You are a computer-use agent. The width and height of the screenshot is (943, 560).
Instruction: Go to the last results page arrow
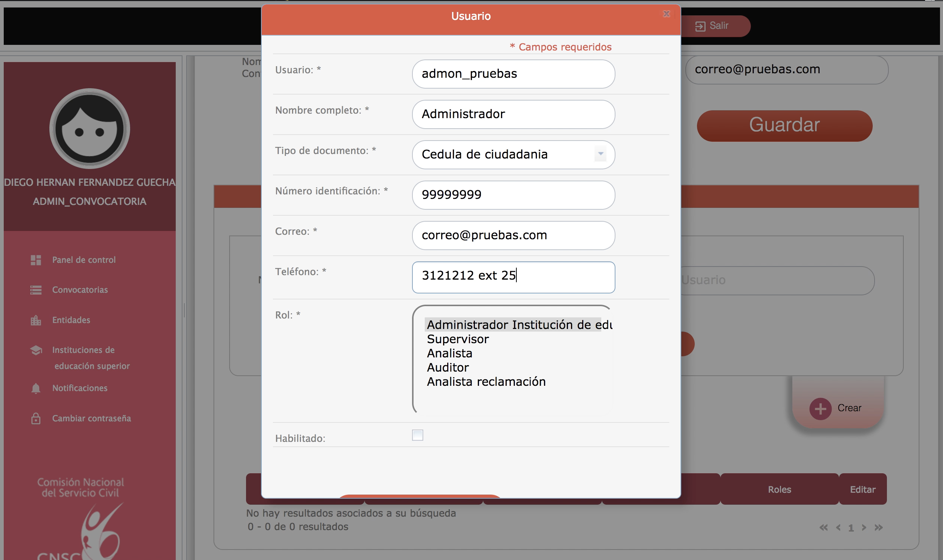click(879, 527)
